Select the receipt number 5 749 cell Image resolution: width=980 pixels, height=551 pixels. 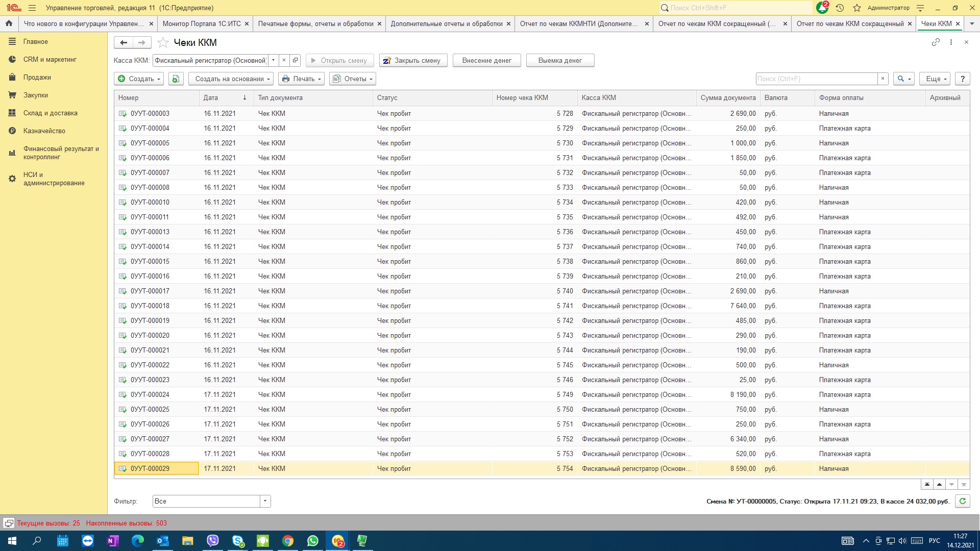535,395
